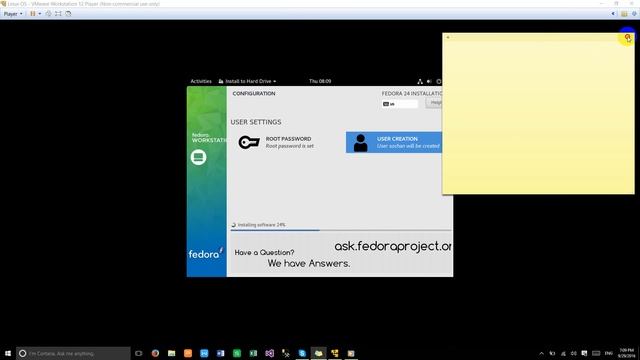Click the sticky note delete button
This screenshot has width=640, height=360.
tap(628, 37)
